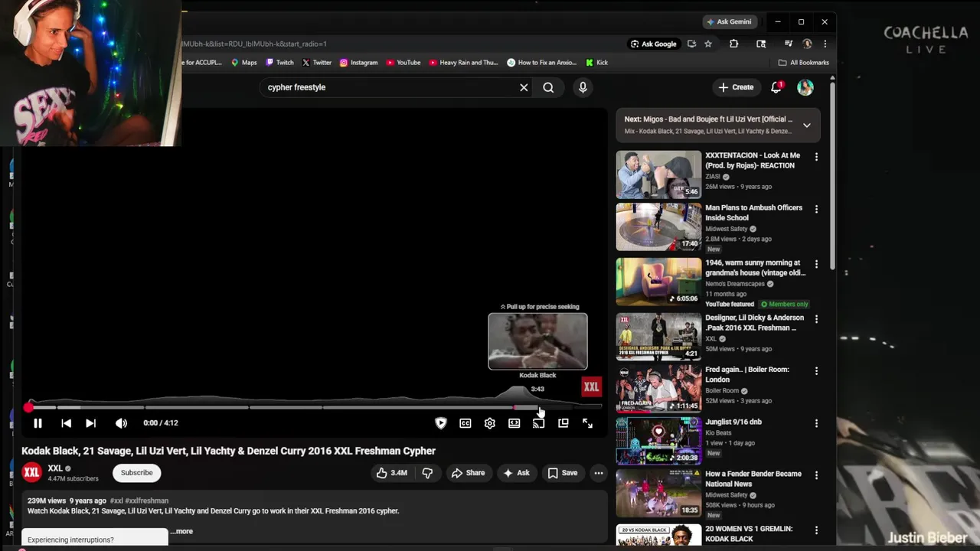The height and width of the screenshot is (551, 980).
Task: Open options for Man Plans to Ambush video
Action: [816, 209]
